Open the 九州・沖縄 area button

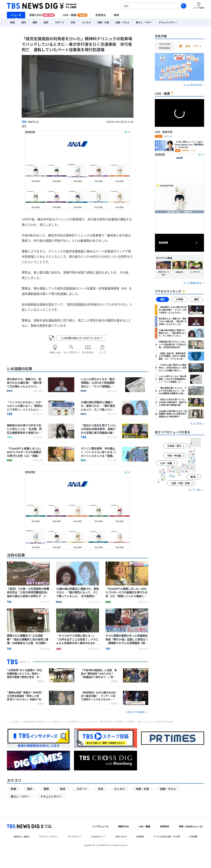167,463
